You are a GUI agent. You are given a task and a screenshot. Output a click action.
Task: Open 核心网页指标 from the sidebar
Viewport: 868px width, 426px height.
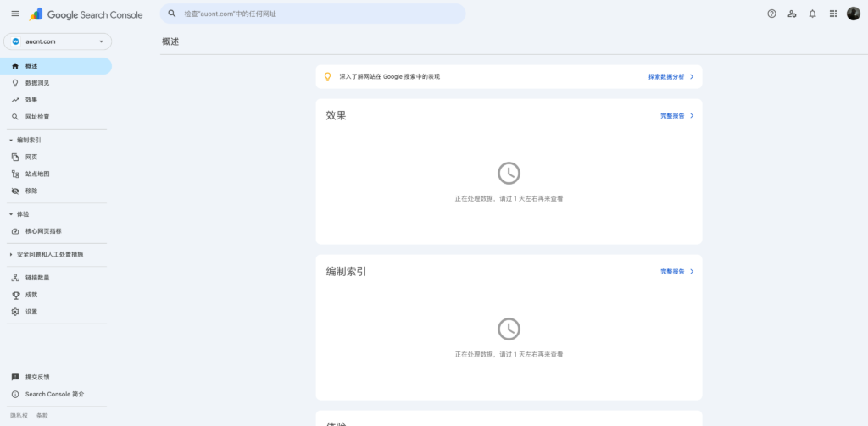tap(56, 231)
